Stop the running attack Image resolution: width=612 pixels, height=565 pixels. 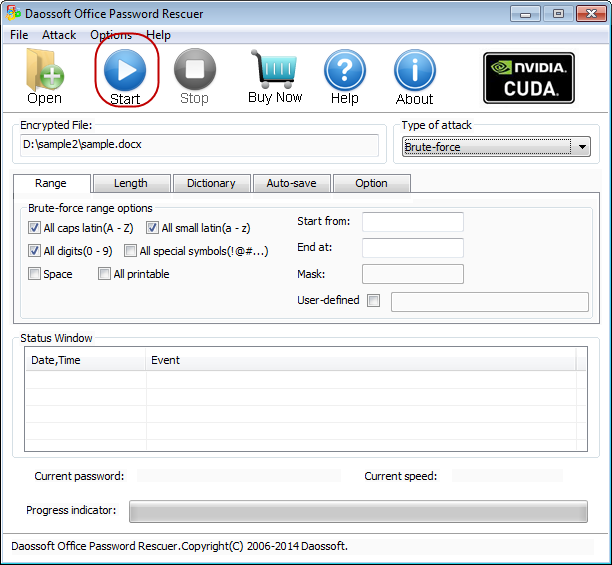click(x=194, y=76)
